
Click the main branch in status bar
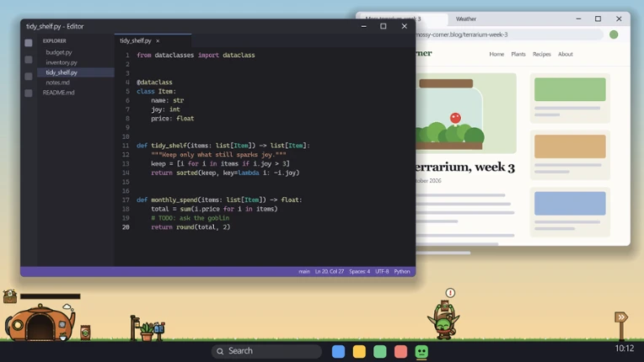click(304, 271)
